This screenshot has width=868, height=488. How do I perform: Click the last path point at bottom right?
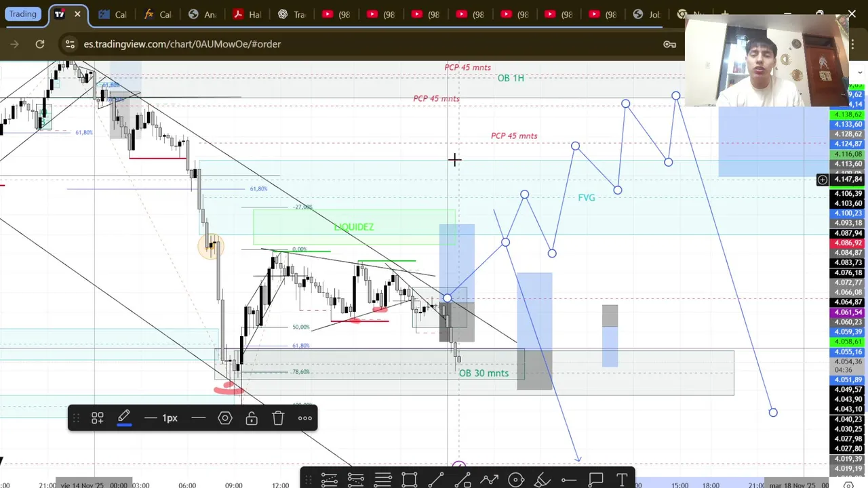tap(773, 412)
